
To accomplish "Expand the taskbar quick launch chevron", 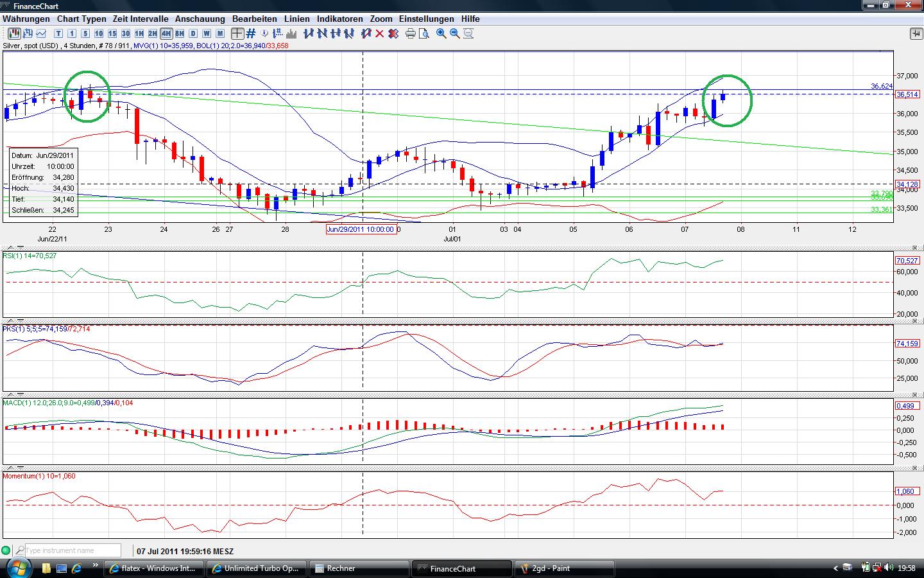I will click(96, 566).
